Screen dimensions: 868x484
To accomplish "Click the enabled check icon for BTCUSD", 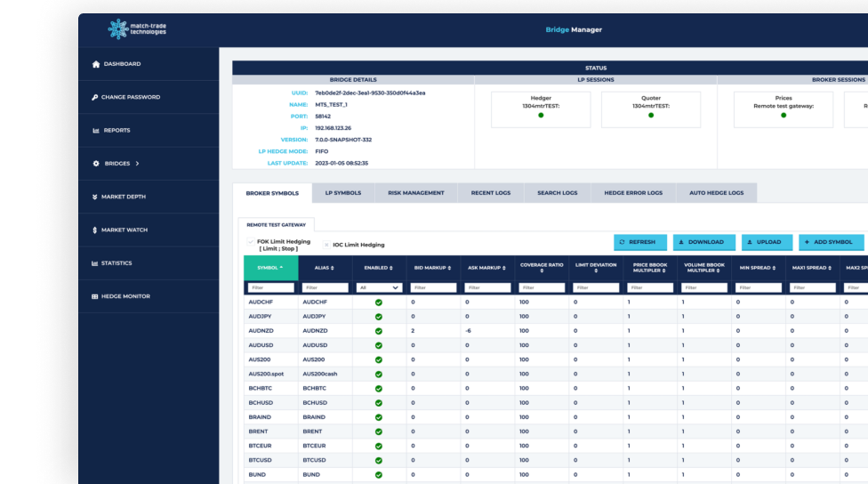I will coord(379,461).
